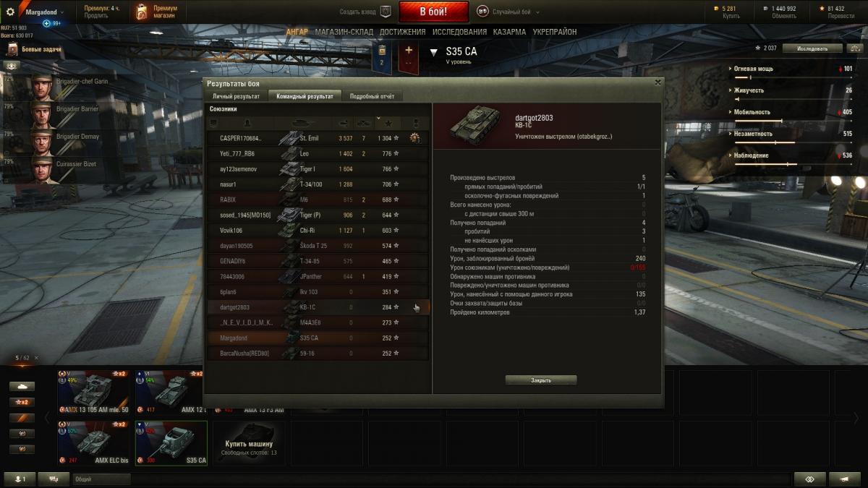
Task: Toggle the x2 bonus vehicle filter
Action: click(22, 402)
